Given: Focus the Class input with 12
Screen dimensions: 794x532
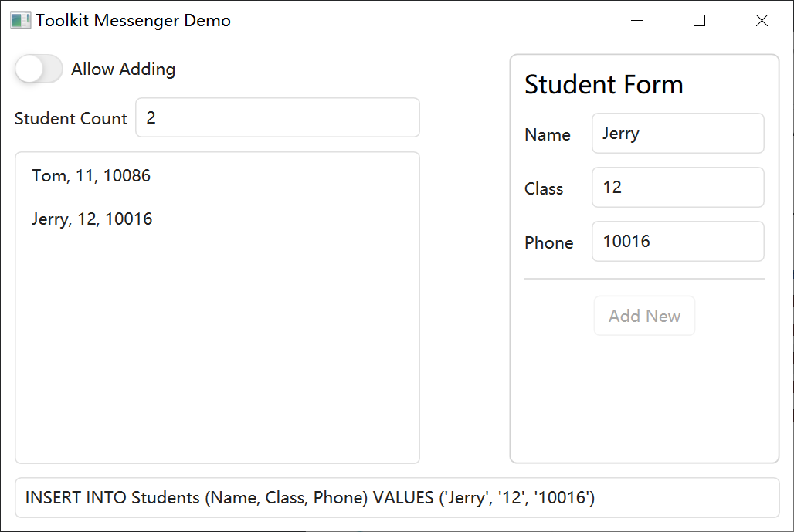Looking at the screenshot, I should coord(677,188).
